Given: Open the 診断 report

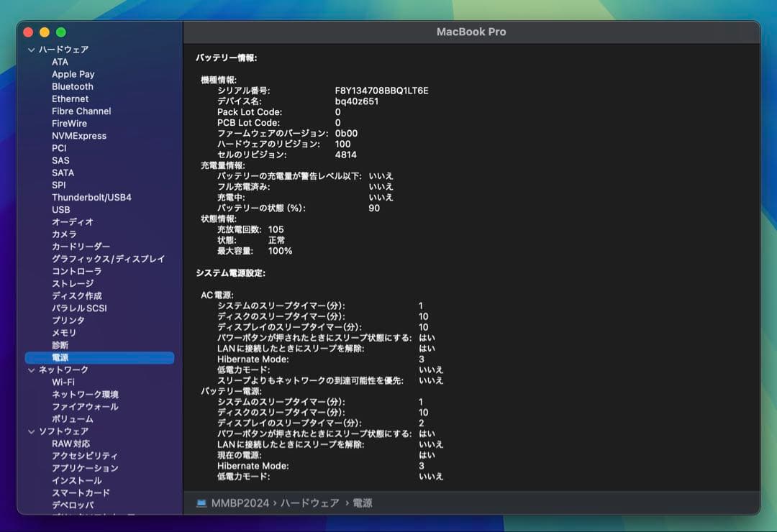Looking at the screenshot, I should click(61, 345).
